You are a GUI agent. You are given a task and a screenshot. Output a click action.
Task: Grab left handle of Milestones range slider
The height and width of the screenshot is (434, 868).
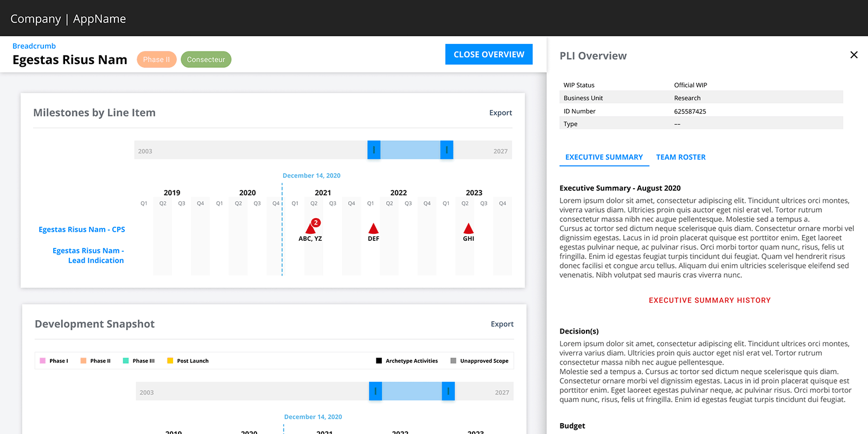(374, 150)
